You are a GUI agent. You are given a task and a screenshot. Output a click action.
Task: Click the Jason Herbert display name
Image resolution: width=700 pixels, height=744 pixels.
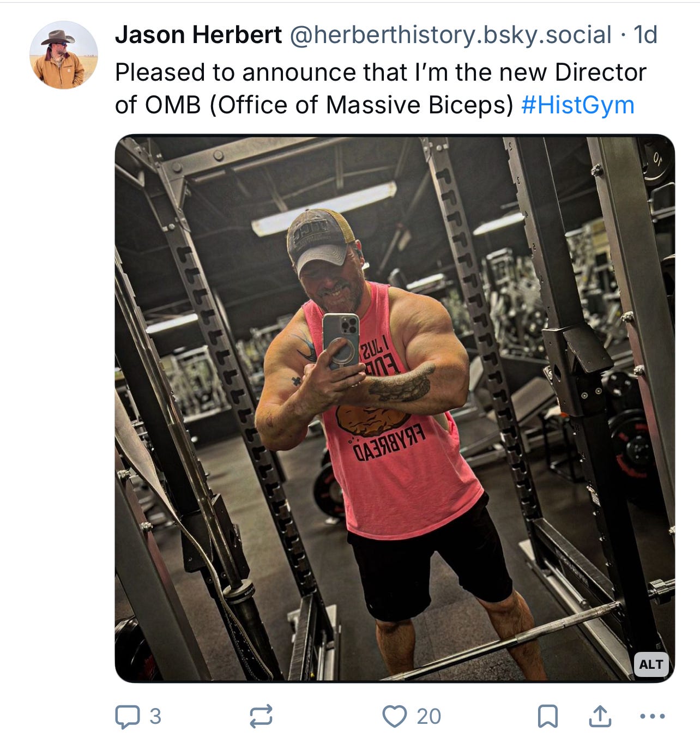point(198,35)
